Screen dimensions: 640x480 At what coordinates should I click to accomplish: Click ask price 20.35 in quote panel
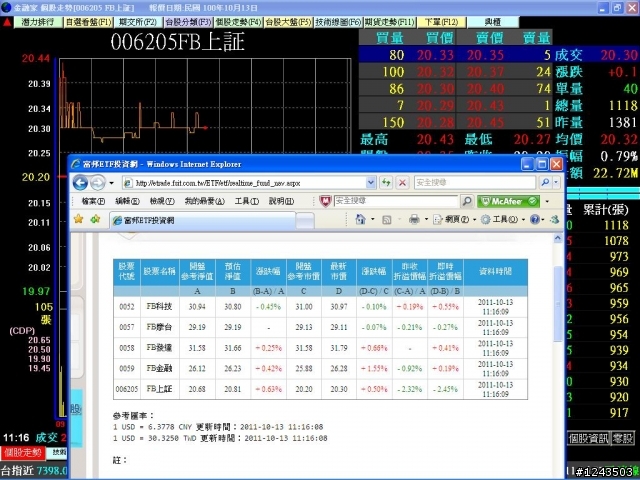tap(485, 55)
